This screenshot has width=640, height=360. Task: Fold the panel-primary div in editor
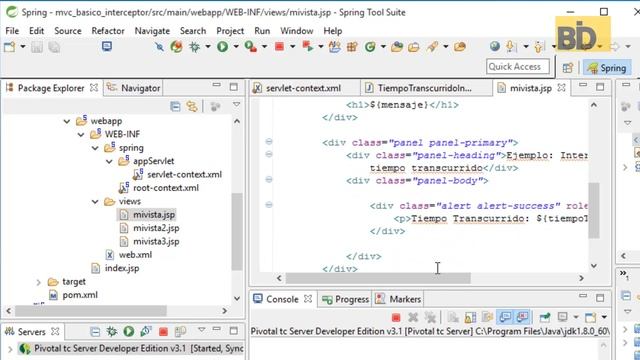point(269,142)
